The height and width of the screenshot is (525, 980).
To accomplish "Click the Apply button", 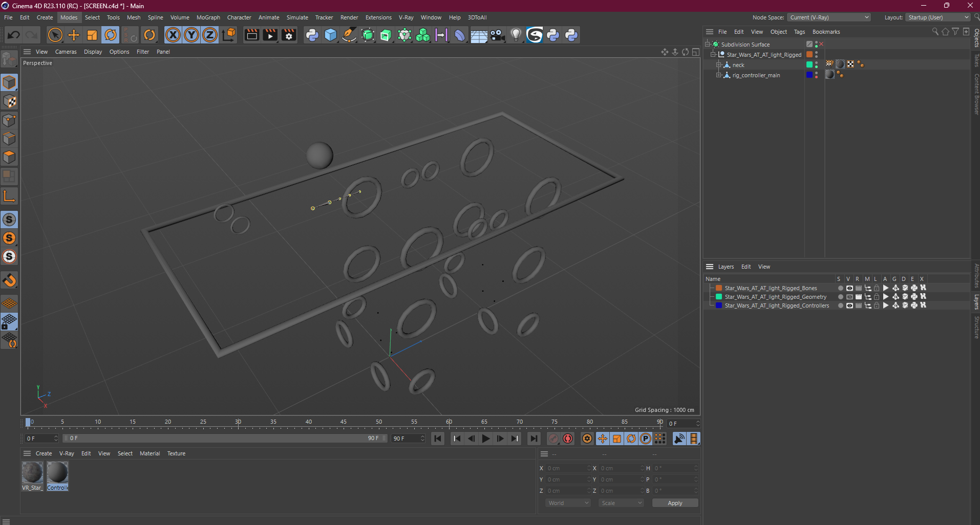I will (x=675, y=503).
